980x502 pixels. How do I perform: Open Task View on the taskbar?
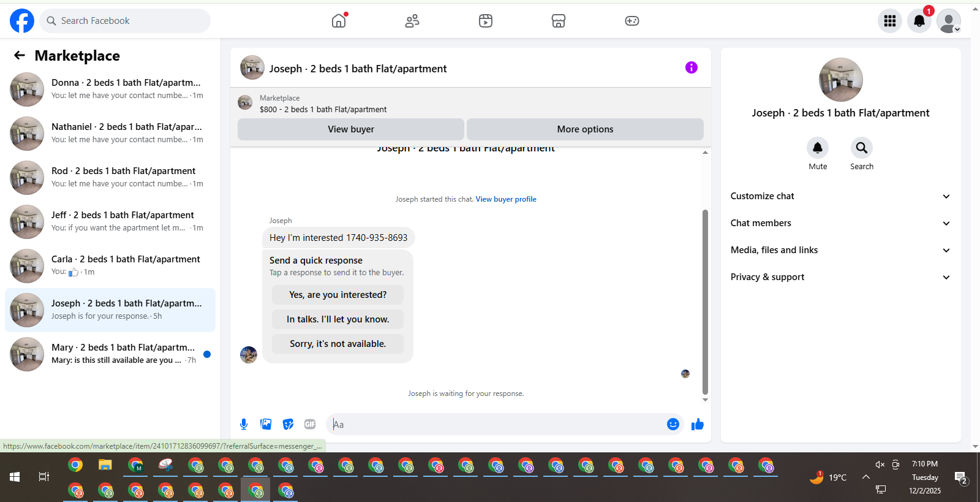[x=44, y=477]
